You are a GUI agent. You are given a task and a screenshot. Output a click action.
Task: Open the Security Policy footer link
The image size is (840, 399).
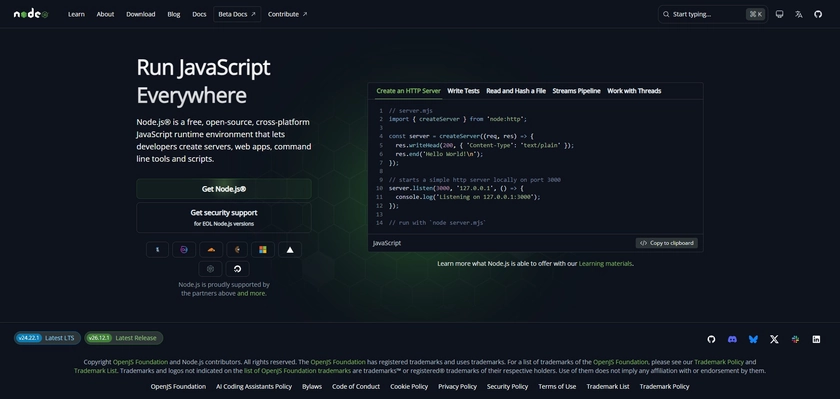[507, 386]
